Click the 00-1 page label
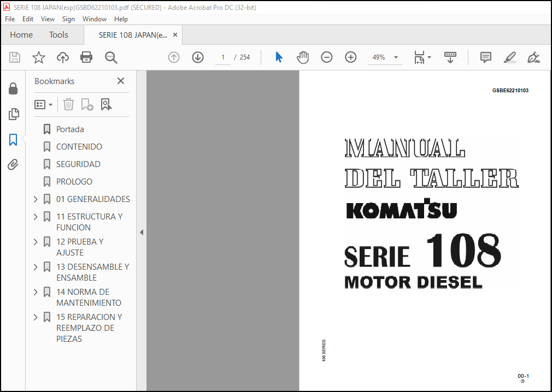Viewport: 552px width, 392px height. coord(523,376)
